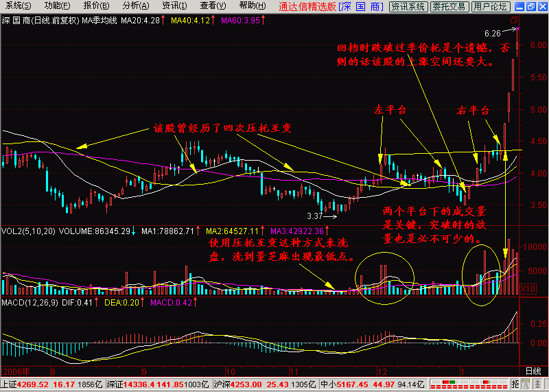Click the signal tower connection icon

(x=525, y=383)
